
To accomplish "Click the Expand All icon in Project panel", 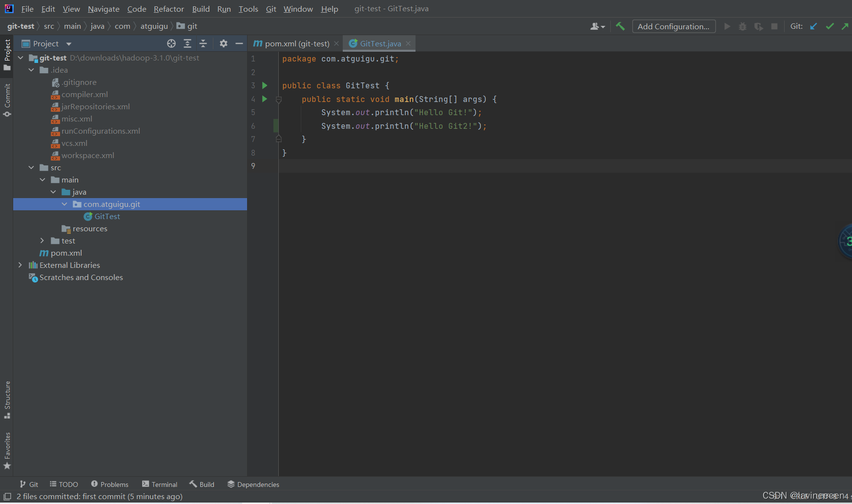I will point(187,43).
